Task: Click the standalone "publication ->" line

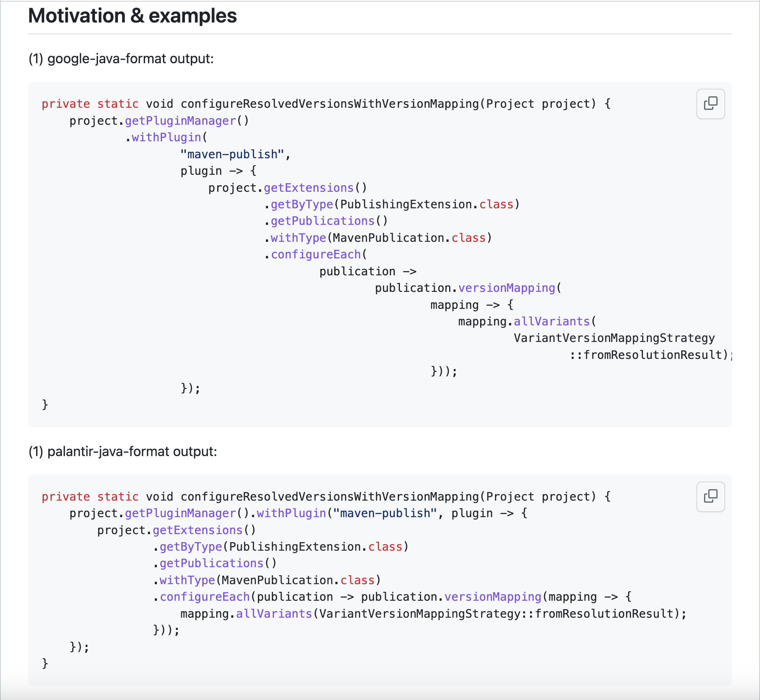Action: (368, 272)
